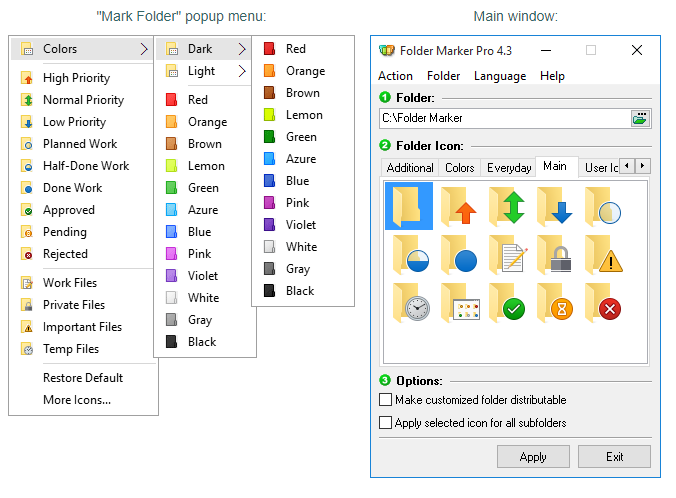Screen dimensions: 676x498
Task: Open the Language menu
Action: click(500, 76)
